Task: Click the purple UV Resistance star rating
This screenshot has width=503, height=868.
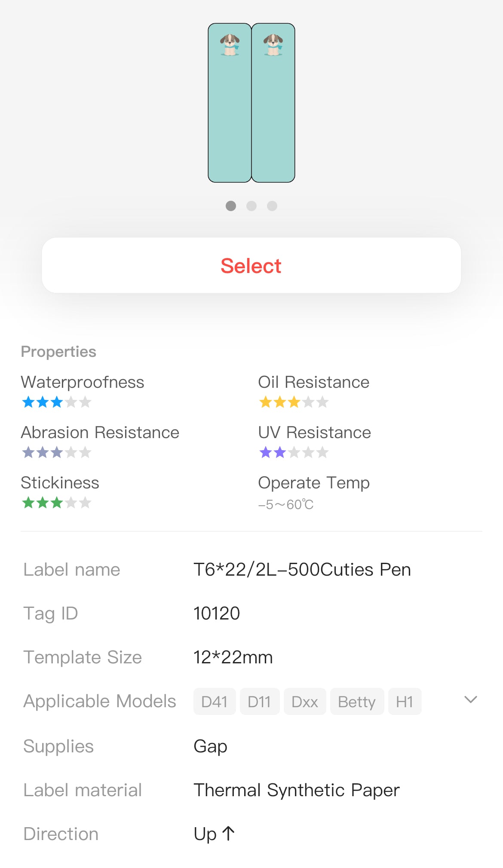Action: [x=294, y=452]
